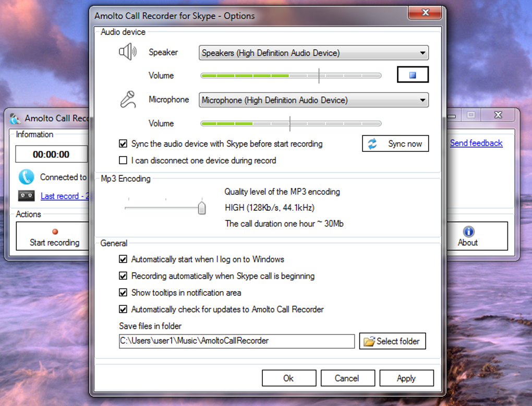Click the refresh arrows on Sync now
The image size is (532, 406).
(x=372, y=144)
